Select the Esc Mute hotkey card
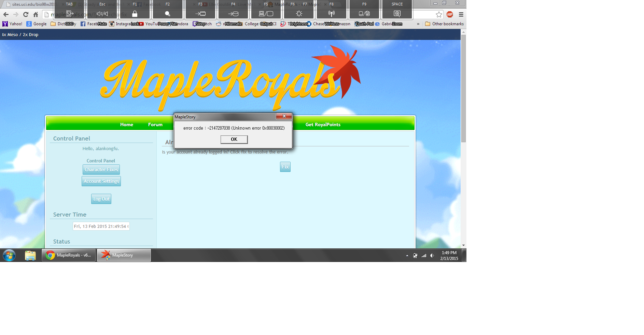The image size is (644, 335). 102,14
